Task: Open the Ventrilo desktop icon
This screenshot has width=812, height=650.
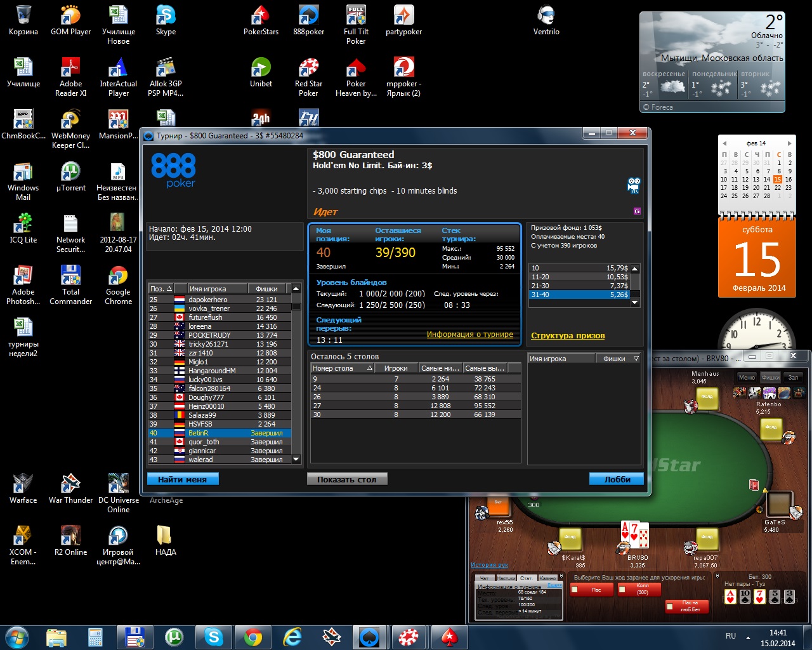Action: point(546,20)
